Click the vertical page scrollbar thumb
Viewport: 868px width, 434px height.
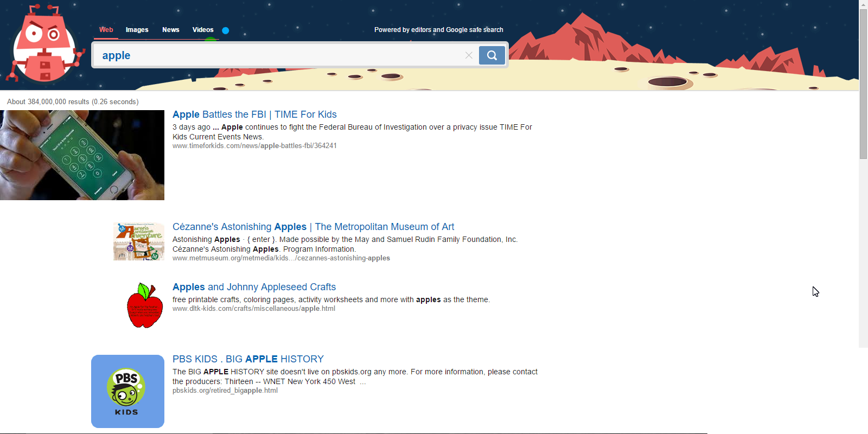tap(863, 84)
